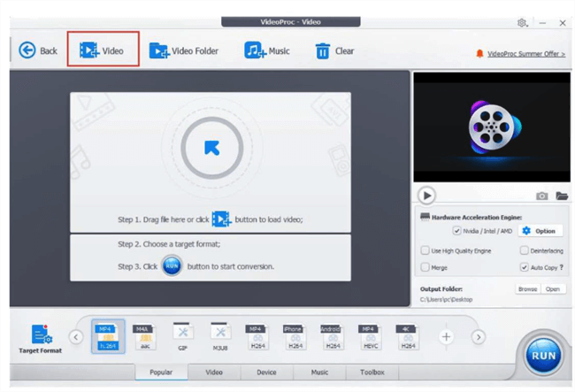Click the central drag-file arrow circle
This screenshot has height=392, width=575.
coord(212,148)
